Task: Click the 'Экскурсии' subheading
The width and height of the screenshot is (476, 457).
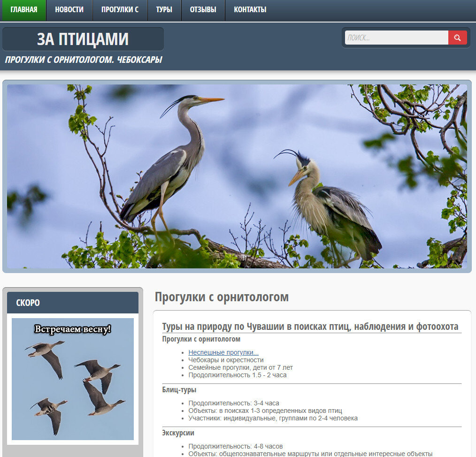Action: (x=175, y=433)
